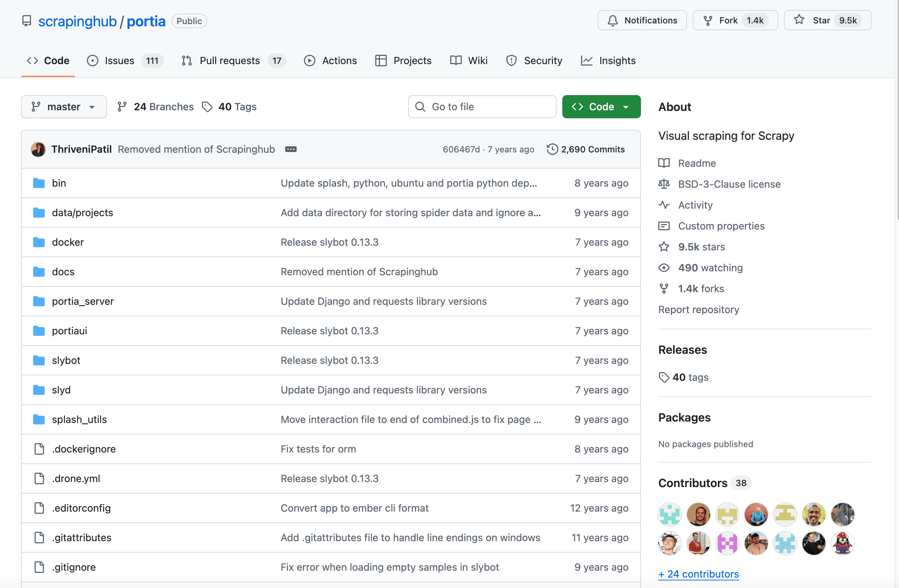Image resolution: width=899 pixels, height=588 pixels.
Task: Open the + 24 contributors link
Action: [x=698, y=574]
